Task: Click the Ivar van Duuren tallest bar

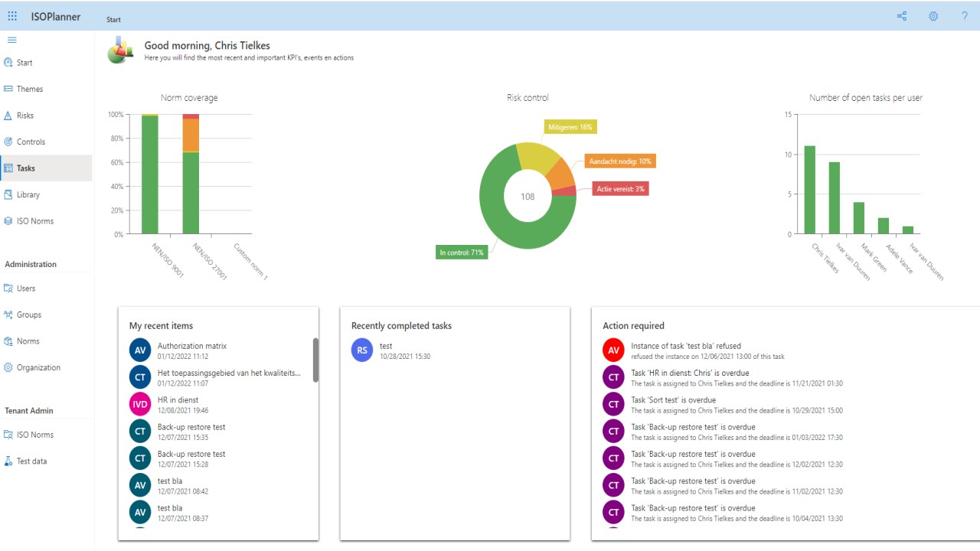Action: (x=835, y=198)
